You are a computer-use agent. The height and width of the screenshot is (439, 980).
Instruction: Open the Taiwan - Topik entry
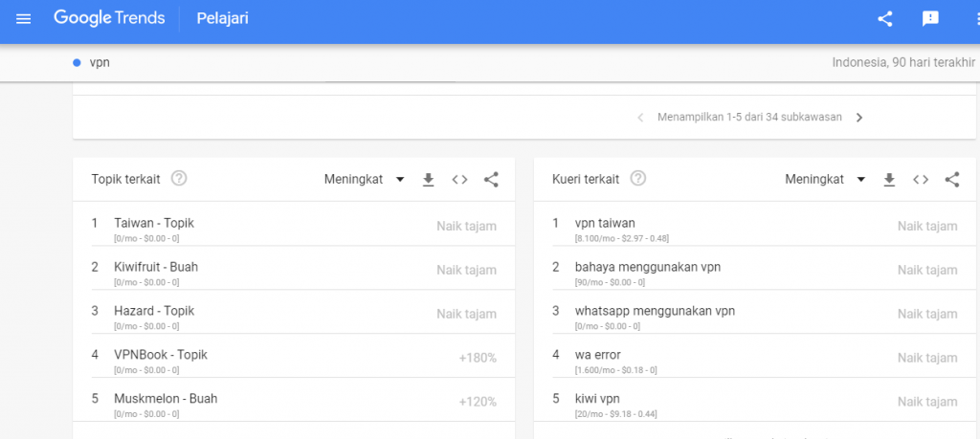point(155,223)
